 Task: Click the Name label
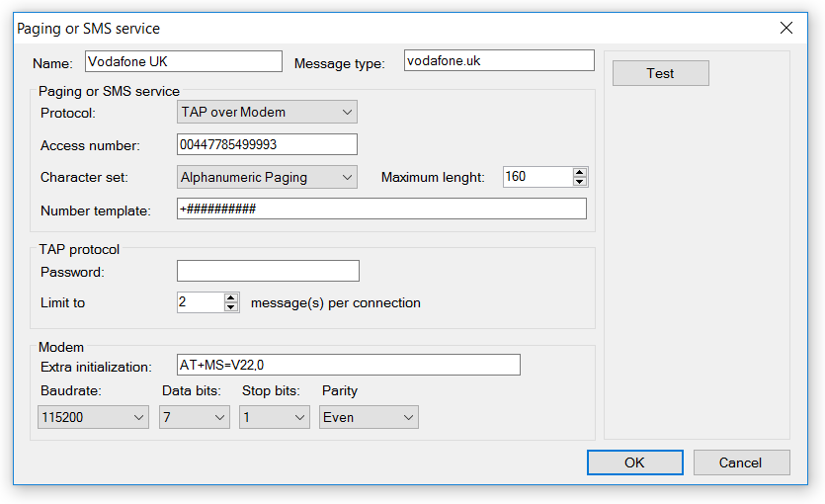pos(52,63)
